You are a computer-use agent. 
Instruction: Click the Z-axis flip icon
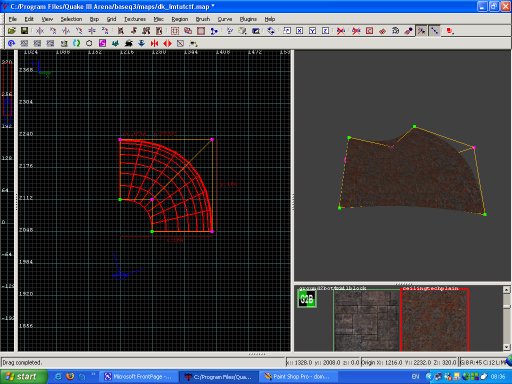[x=92, y=31]
